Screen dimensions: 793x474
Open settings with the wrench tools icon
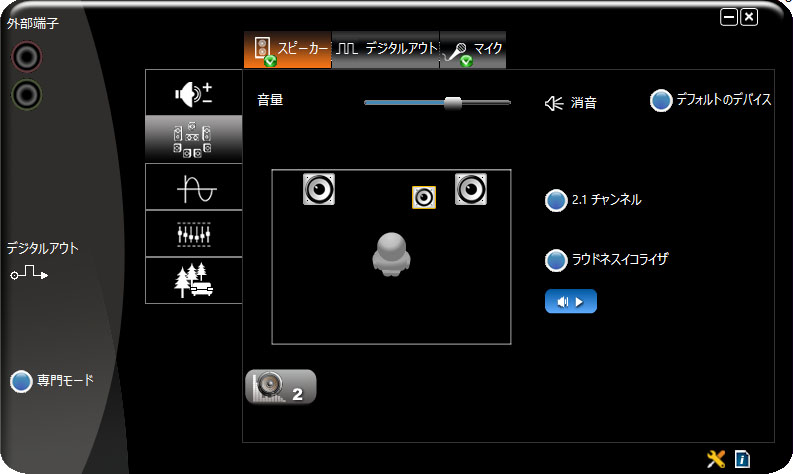pyautogui.click(x=716, y=459)
